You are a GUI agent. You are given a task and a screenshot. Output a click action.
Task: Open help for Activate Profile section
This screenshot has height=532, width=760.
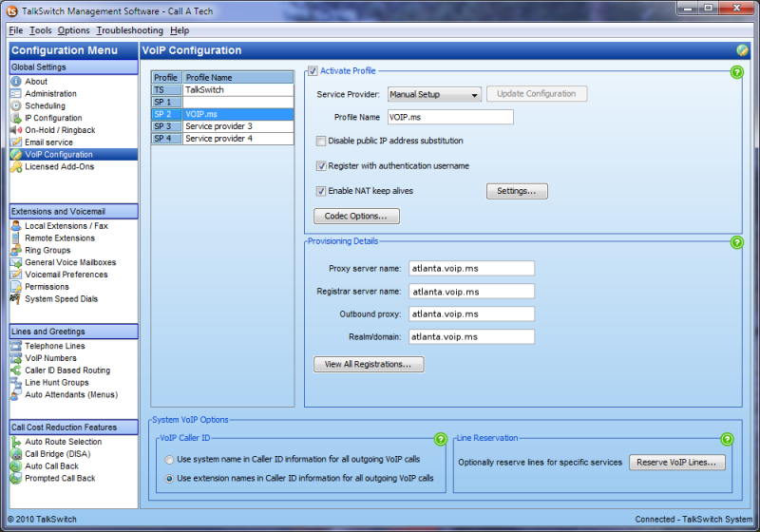click(737, 72)
